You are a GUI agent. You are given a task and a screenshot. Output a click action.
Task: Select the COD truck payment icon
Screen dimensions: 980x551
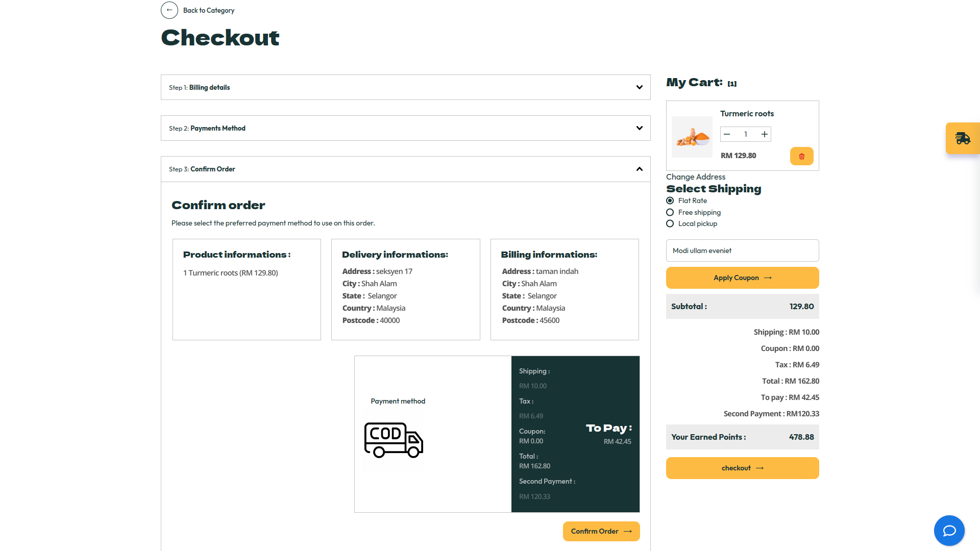click(x=394, y=440)
